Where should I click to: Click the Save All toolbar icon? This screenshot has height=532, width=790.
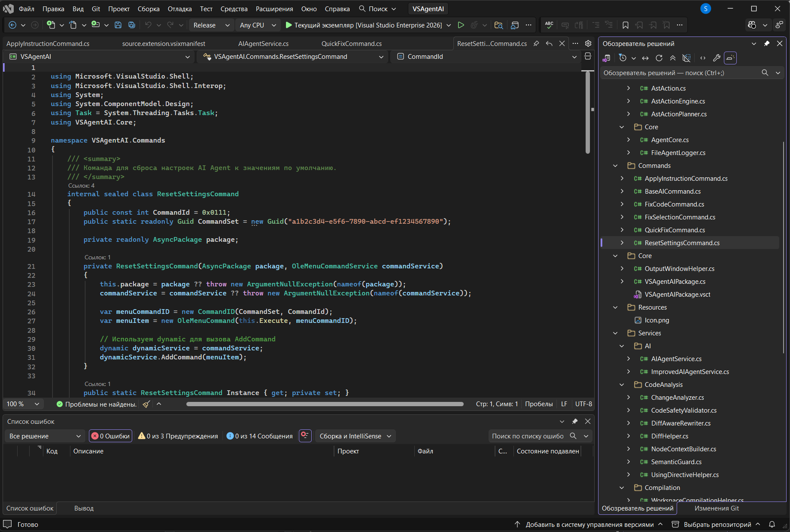pos(132,25)
